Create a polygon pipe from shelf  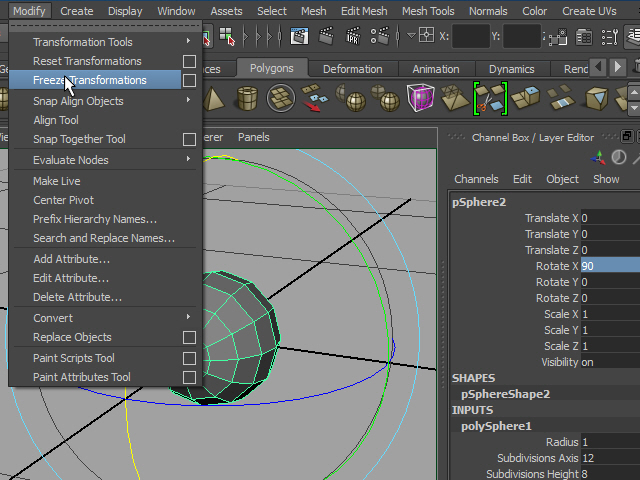247,98
